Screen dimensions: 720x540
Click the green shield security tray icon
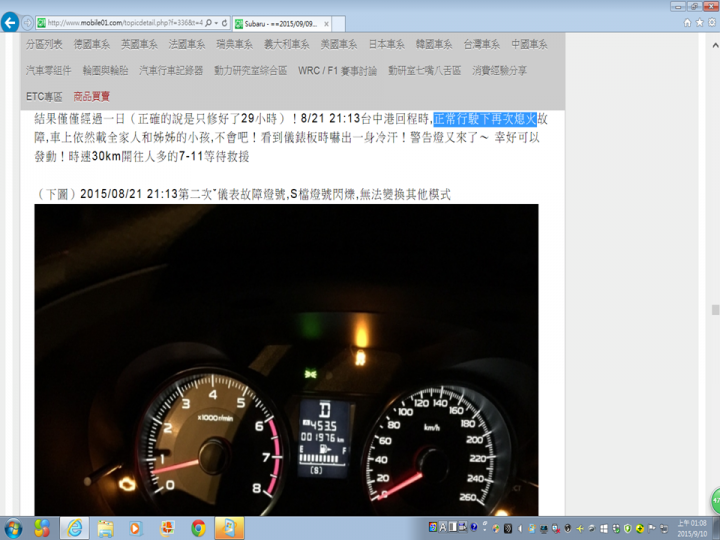pyautogui.click(x=628, y=529)
